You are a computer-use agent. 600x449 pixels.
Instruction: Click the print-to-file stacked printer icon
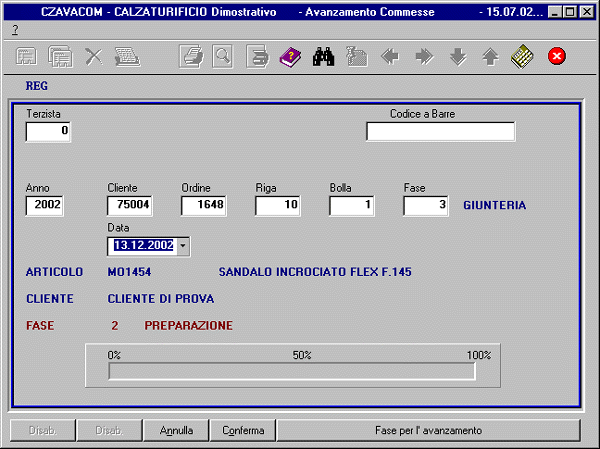pos(257,57)
